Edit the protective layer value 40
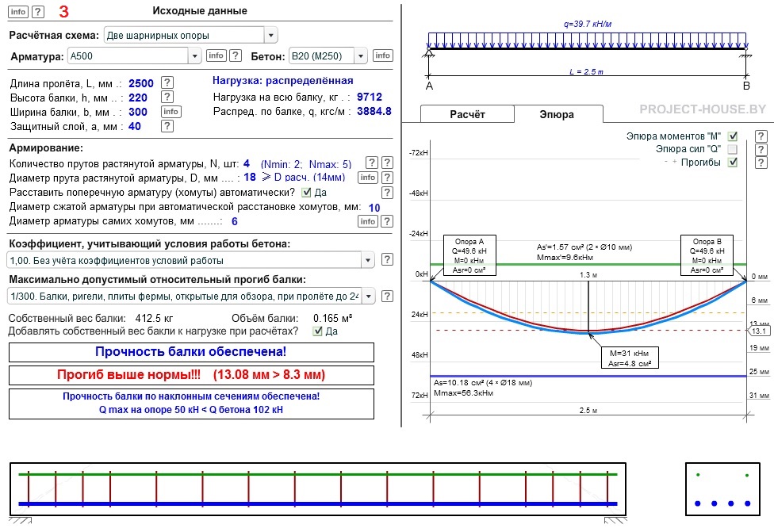The width and height of the screenshot is (774, 532). point(134,126)
